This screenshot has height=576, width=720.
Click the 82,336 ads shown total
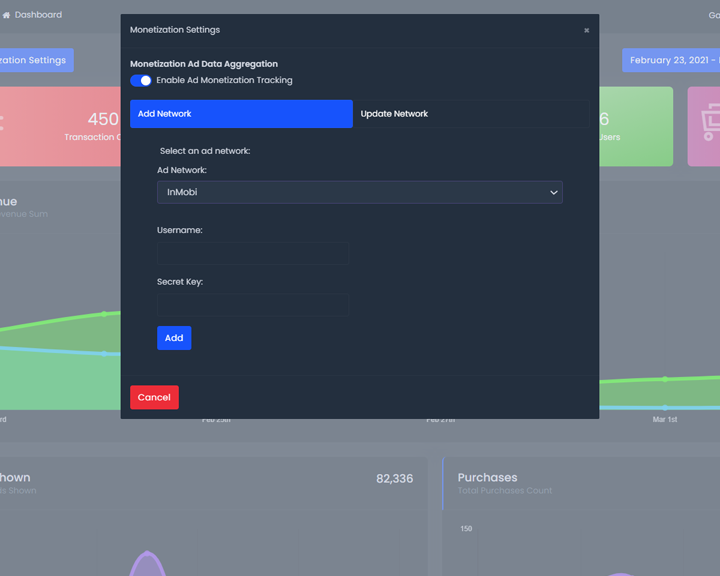click(x=394, y=479)
